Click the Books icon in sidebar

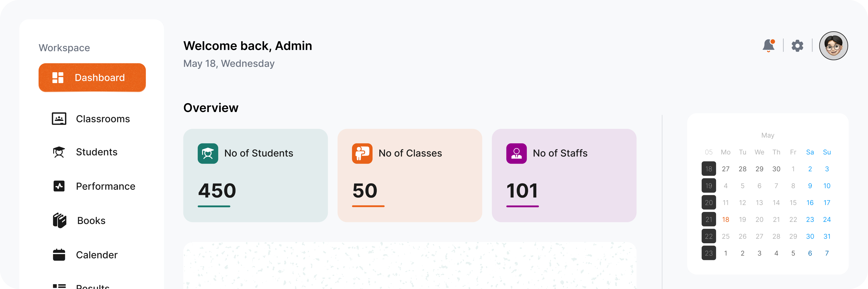60,220
